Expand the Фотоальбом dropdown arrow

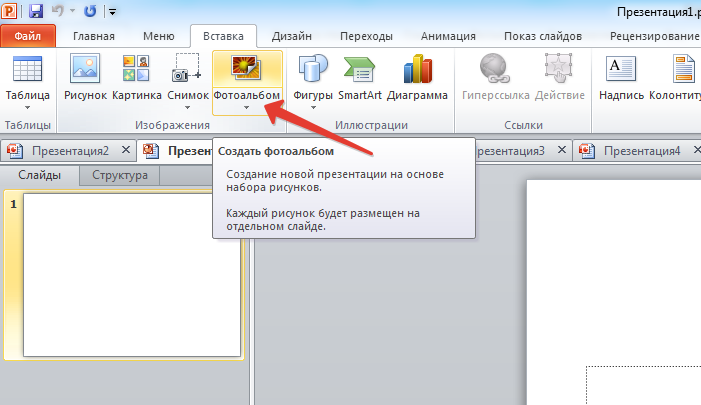(x=246, y=107)
